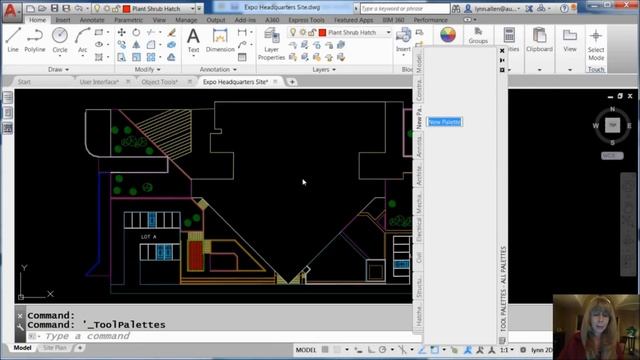Add a new drawing tab with plus
The height and width of the screenshot is (360, 640).
(x=292, y=82)
